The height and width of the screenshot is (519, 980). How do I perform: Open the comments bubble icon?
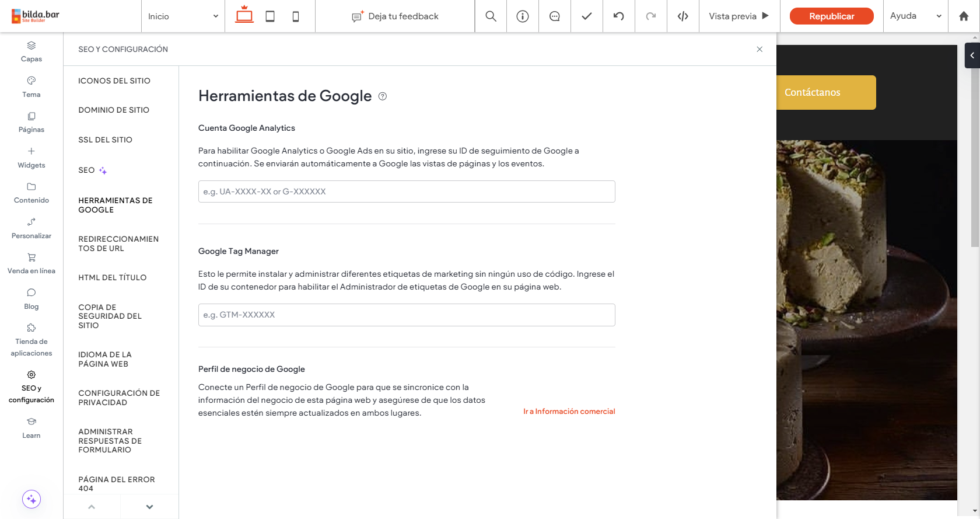[x=555, y=16]
